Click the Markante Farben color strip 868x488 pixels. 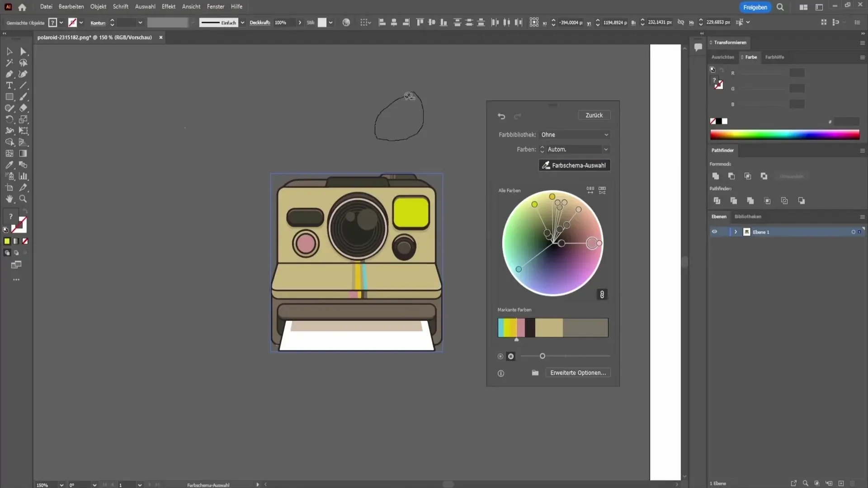553,328
